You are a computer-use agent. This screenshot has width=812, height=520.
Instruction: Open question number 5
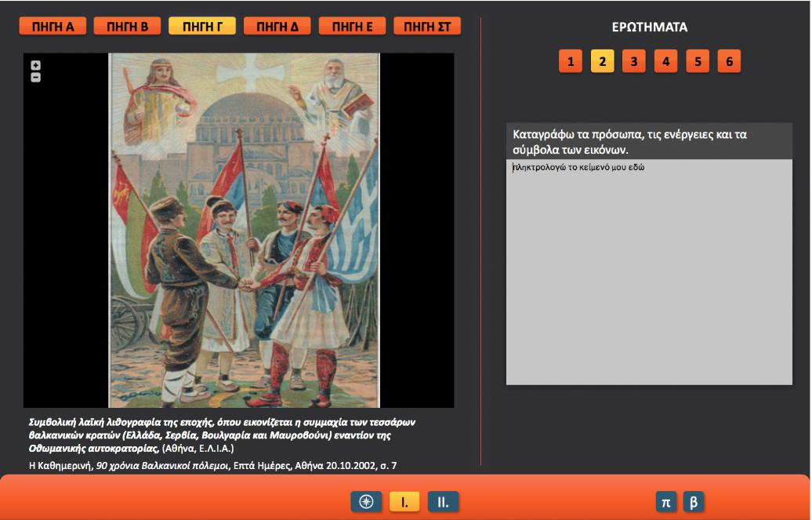pos(698,62)
